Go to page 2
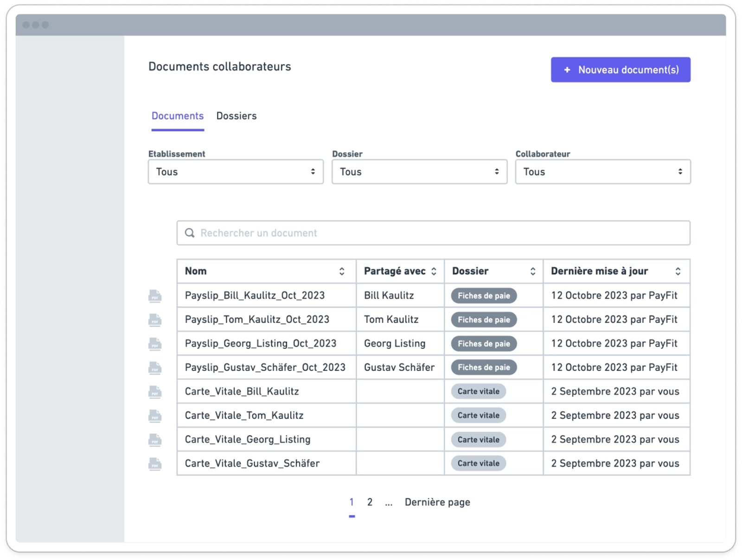 [x=370, y=502]
